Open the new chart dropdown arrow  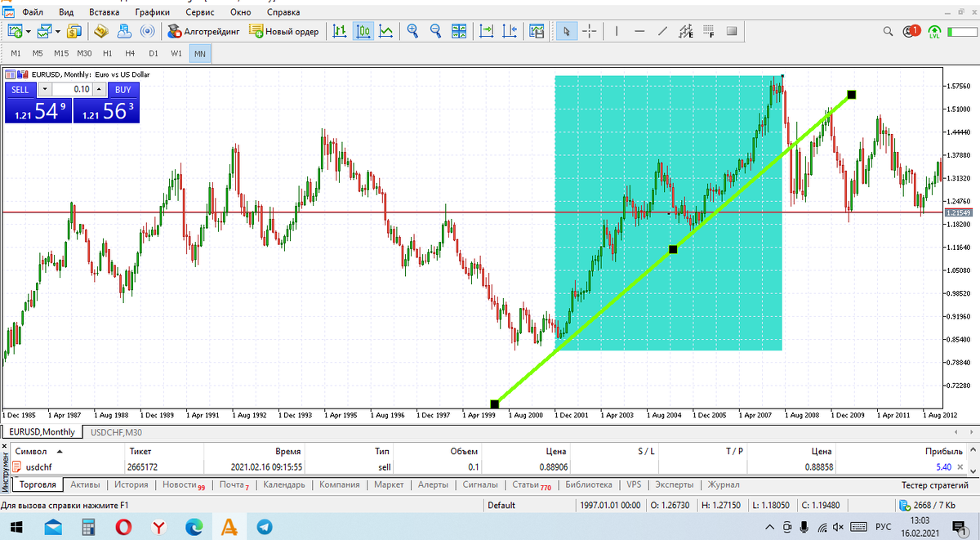click(29, 32)
